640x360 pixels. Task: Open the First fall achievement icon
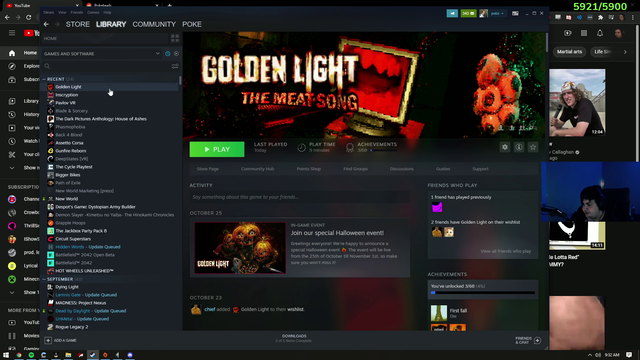pyautogui.click(x=439, y=313)
